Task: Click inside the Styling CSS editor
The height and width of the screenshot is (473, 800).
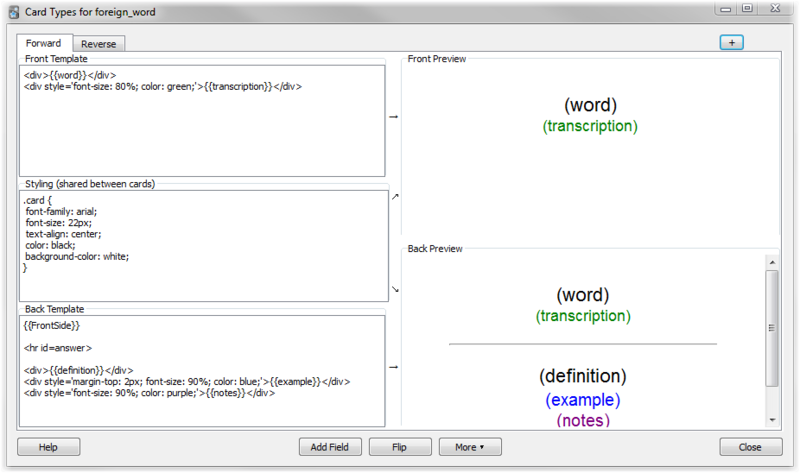Action: click(204, 246)
